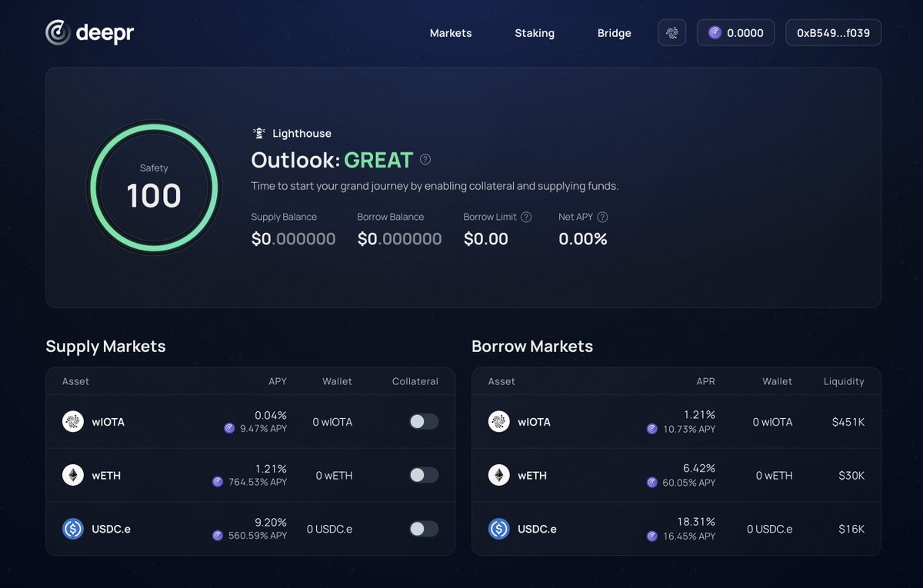Click the Liquidity column header

(844, 381)
